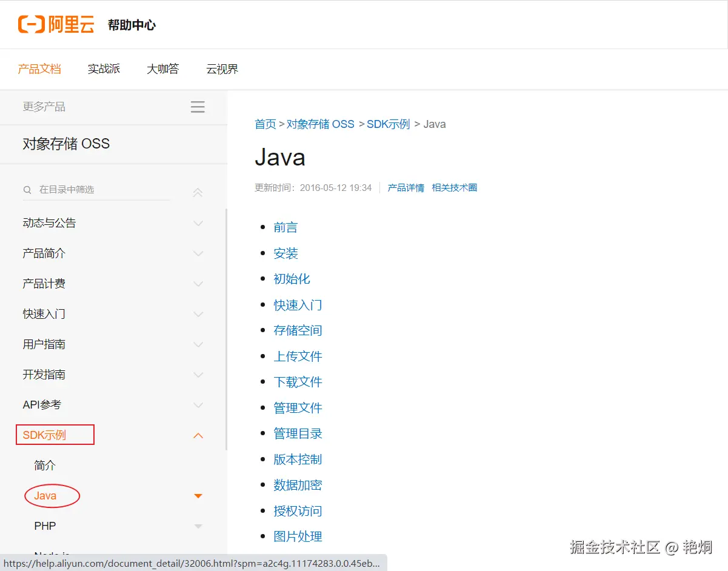Switch to 实战派 tab
This screenshot has height=571, width=728.
(104, 69)
